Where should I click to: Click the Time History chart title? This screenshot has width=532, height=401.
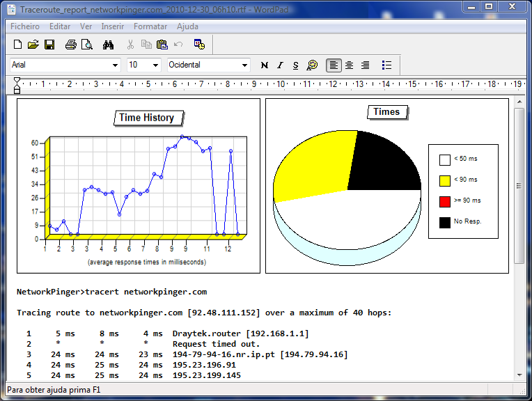pyautogui.click(x=148, y=118)
